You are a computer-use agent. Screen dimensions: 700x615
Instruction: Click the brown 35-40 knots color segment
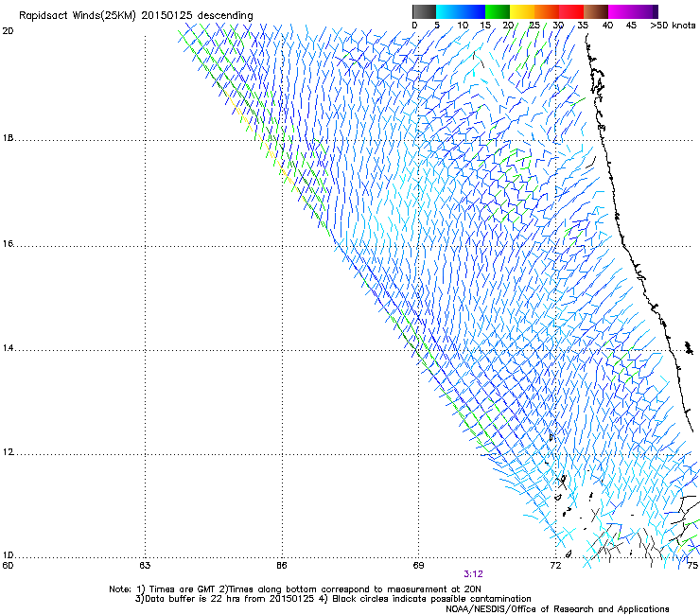pos(596,11)
